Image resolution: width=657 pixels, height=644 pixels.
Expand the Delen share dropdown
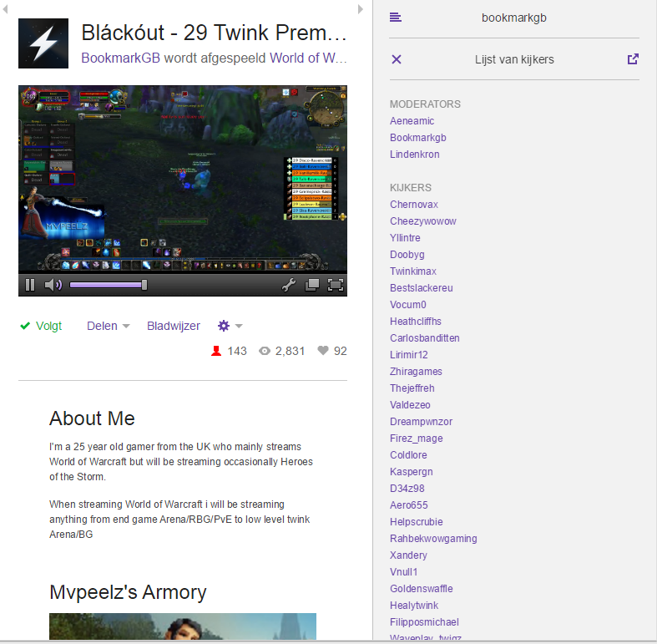(x=108, y=326)
